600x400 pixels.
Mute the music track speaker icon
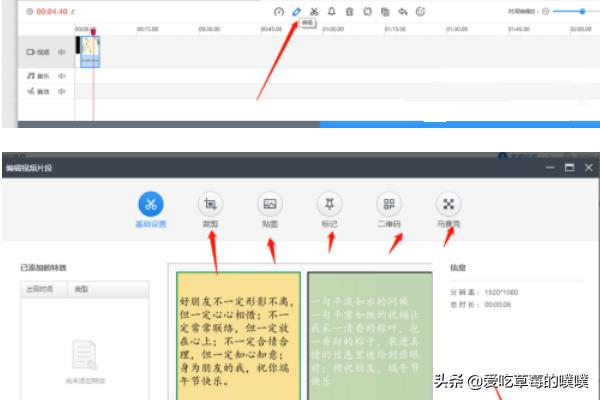(62, 76)
